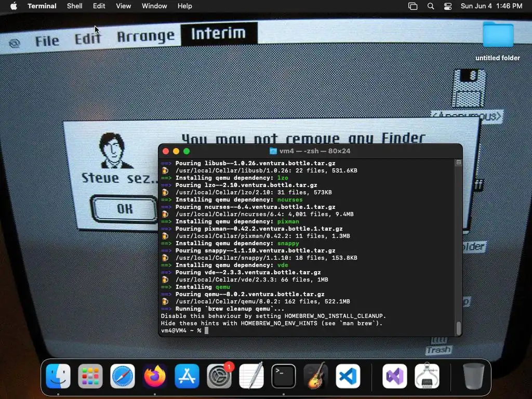Open Launchpad from the Dock
Image resolution: width=532 pixels, height=399 pixels.
(x=90, y=376)
